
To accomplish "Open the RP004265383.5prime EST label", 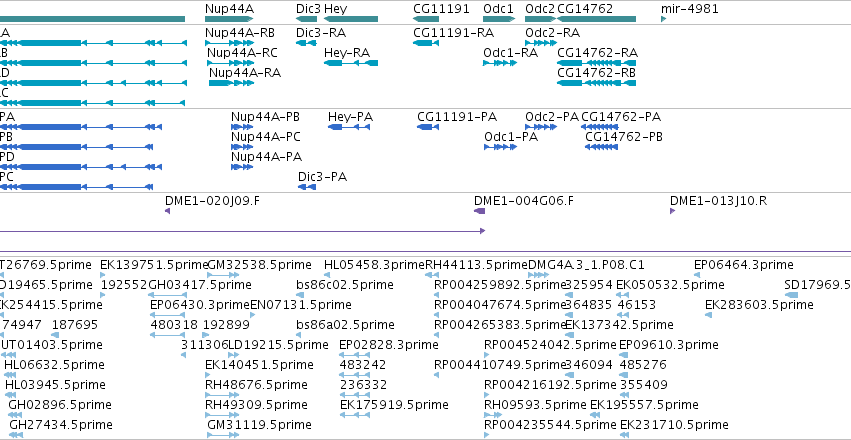I will point(500,325).
